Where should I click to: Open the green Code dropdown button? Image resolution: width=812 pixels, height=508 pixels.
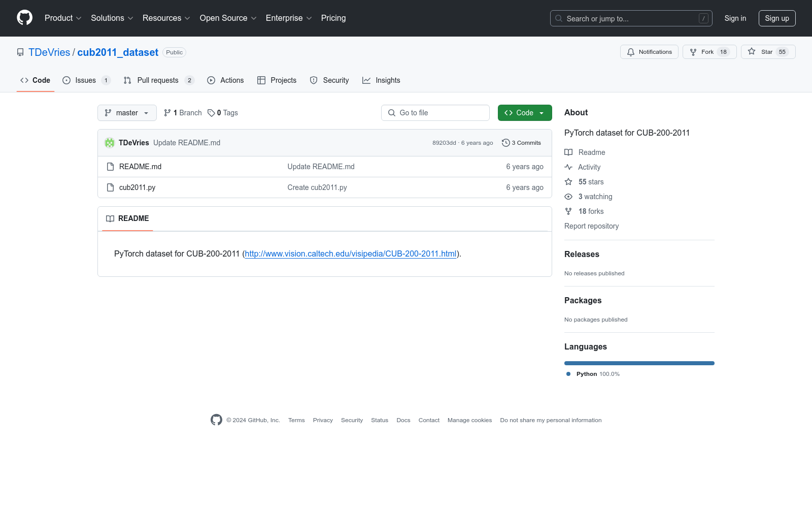525,113
